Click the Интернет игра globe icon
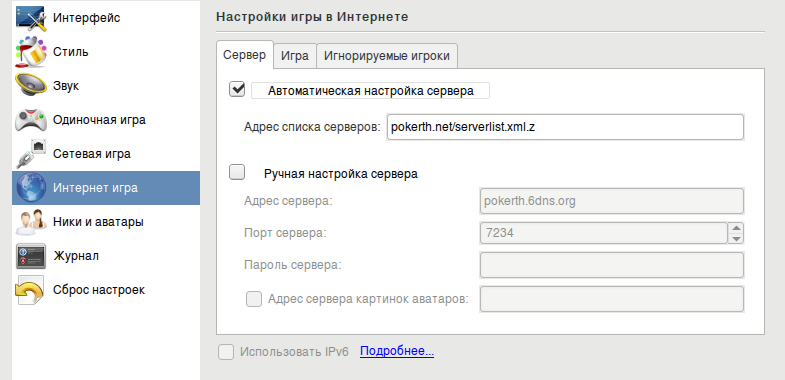 (31, 188)
